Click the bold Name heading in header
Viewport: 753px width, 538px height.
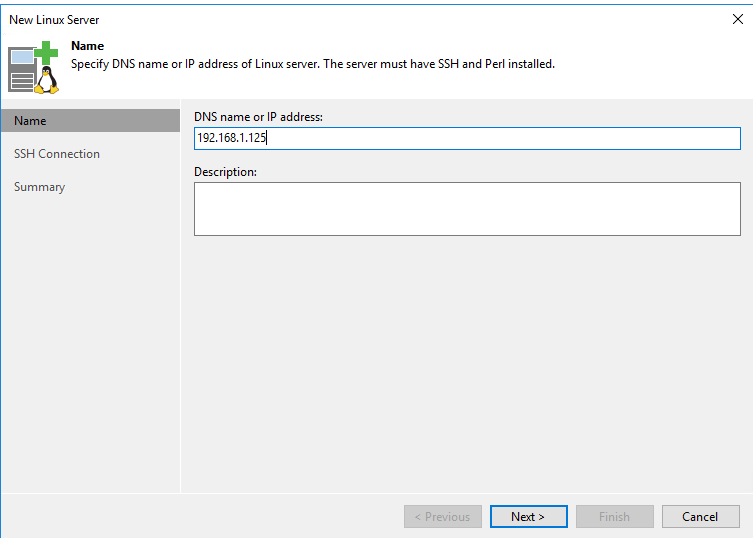coord(87,46)
